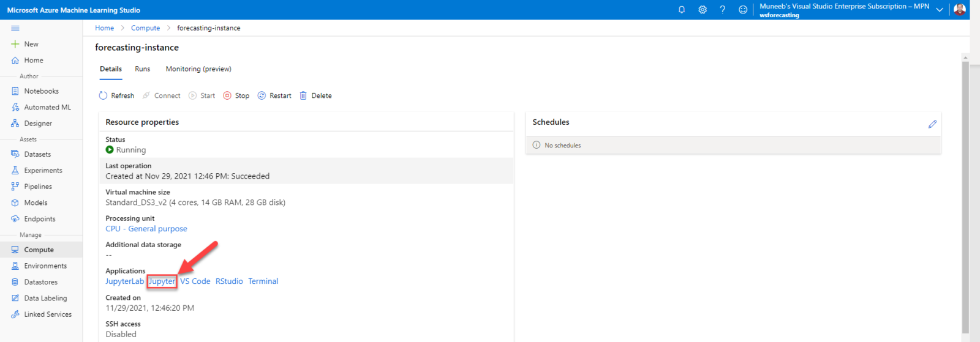This screenshot has height=342, width=980.
Task: Delete the compute instance
Action: 315,95
